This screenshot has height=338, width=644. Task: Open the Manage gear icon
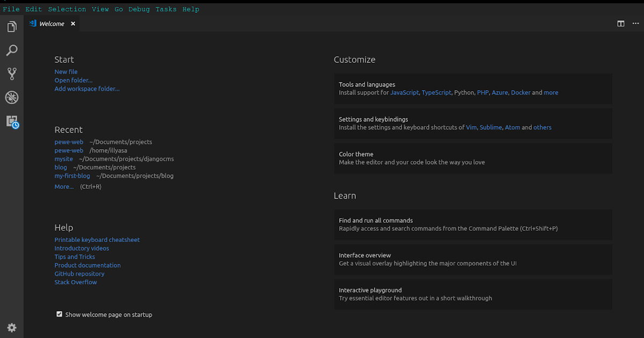pyautogui.click(x=12, y=328)
